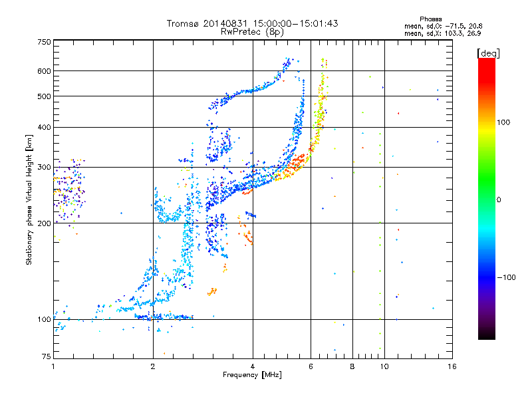Click the orange point cluster near 3 MHz, 120 km
The image size is (532, 399).
212,291
